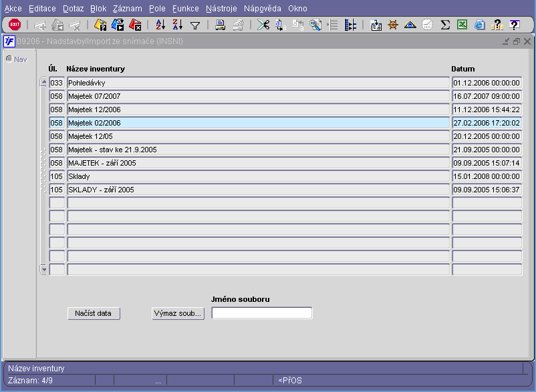Image resolution: width=536 pixels, height=392 pixels.
Task: Click the red EXIT stop-sign icon
Action: click(x=15, y=25)
